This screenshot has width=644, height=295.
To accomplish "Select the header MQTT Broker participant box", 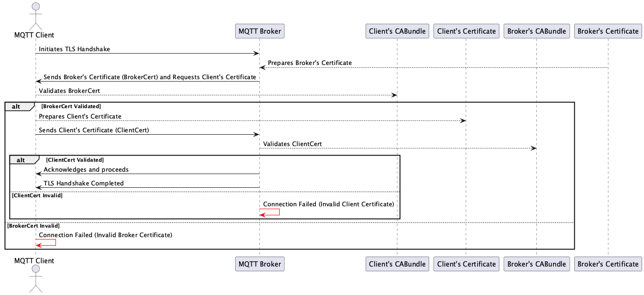I will [x=259, y=31].
